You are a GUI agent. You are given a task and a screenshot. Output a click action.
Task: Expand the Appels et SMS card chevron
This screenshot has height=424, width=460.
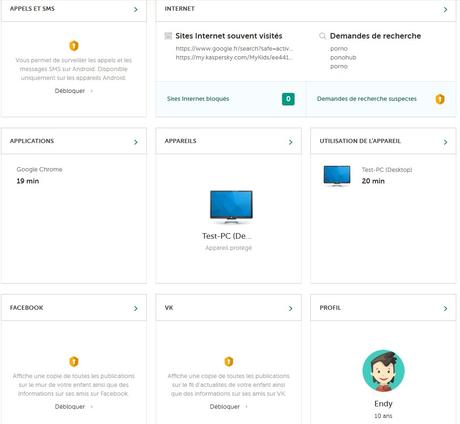point(136,10)
